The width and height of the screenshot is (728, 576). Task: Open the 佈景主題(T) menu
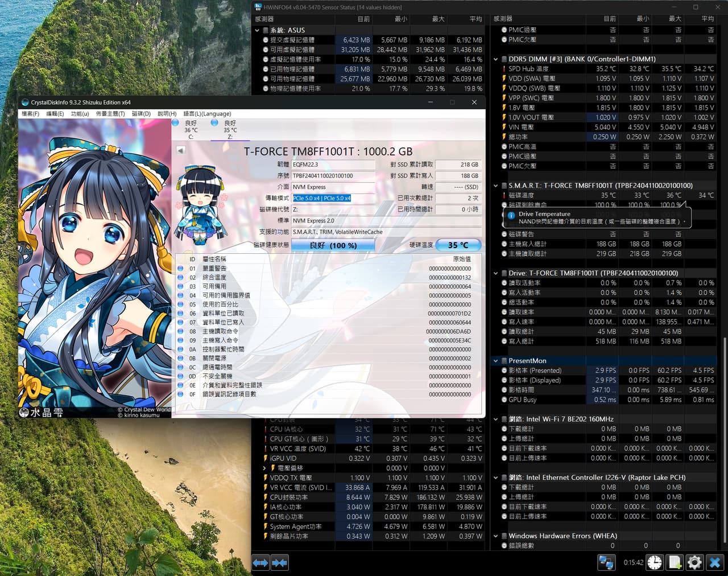[110, 114]
